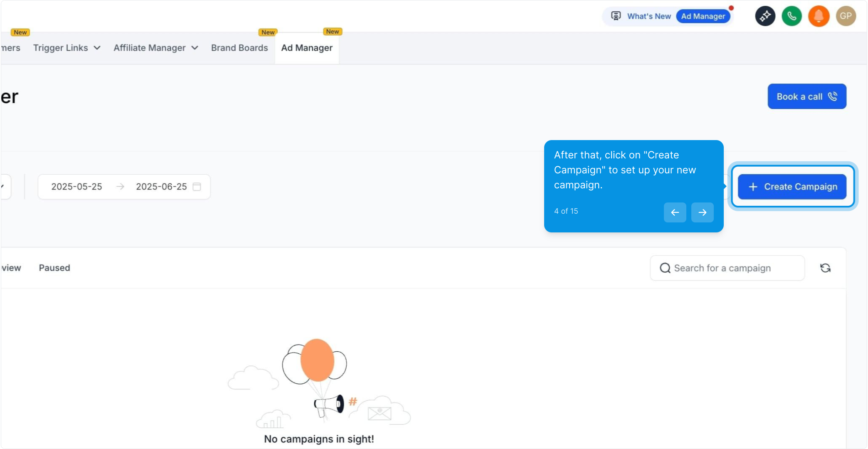Screen dimensions: 868x449
Task: Switch to the Paused campaigns tab
Action: [x=54, y=268]
